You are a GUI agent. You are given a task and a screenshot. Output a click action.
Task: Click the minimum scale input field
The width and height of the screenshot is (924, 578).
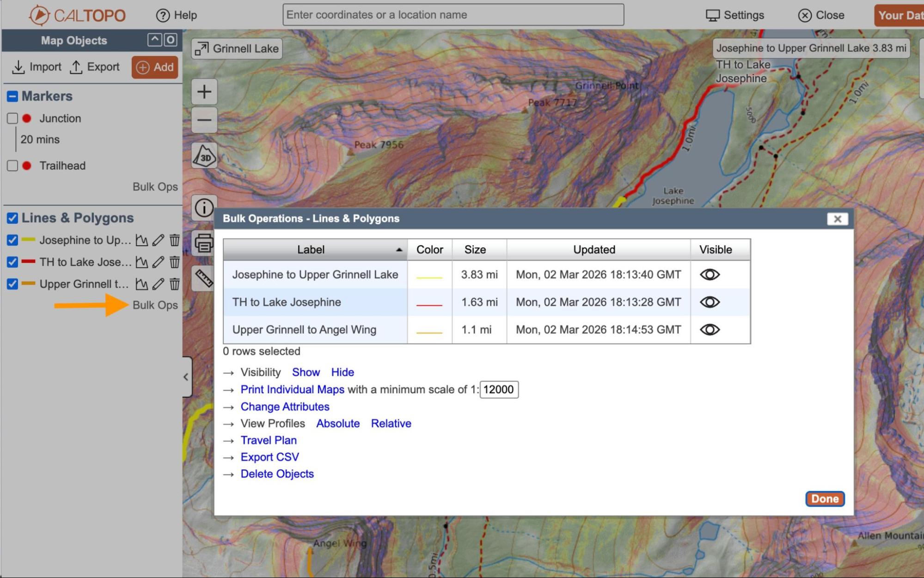point(499,389)
